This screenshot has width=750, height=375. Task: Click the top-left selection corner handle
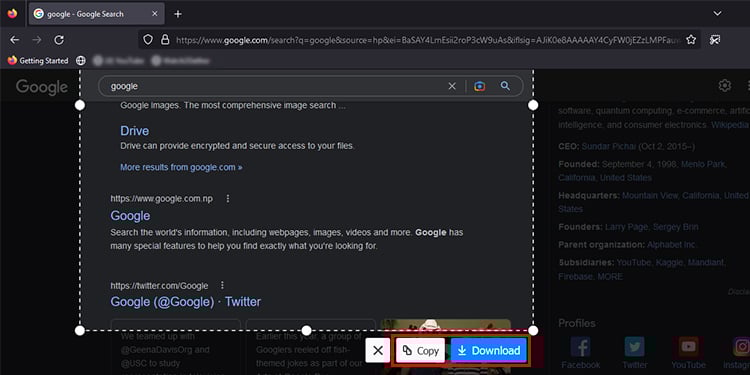pos(80,105)
